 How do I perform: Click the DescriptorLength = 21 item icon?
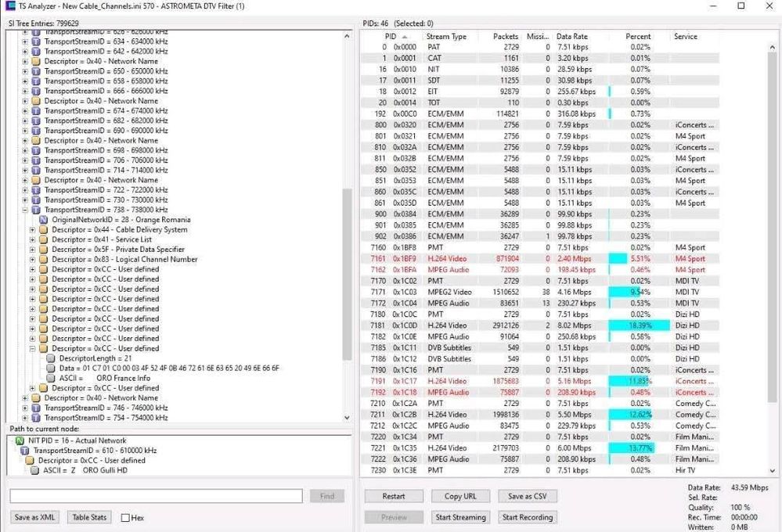pos(52,358)
